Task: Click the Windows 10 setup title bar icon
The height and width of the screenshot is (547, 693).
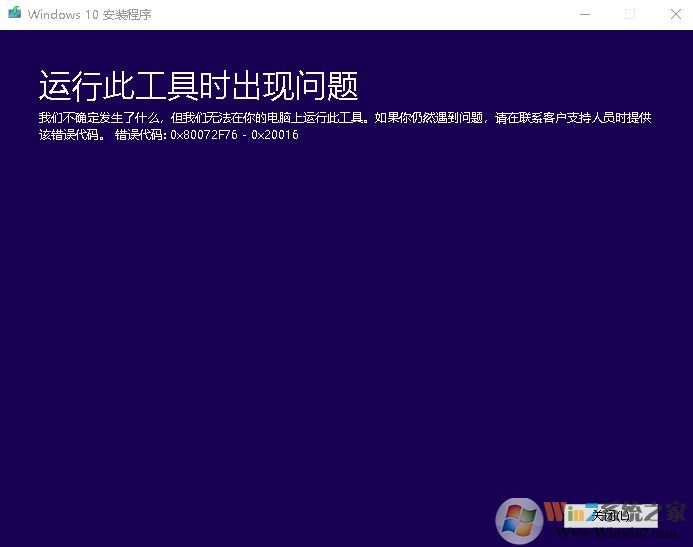Action: [15, 13]
